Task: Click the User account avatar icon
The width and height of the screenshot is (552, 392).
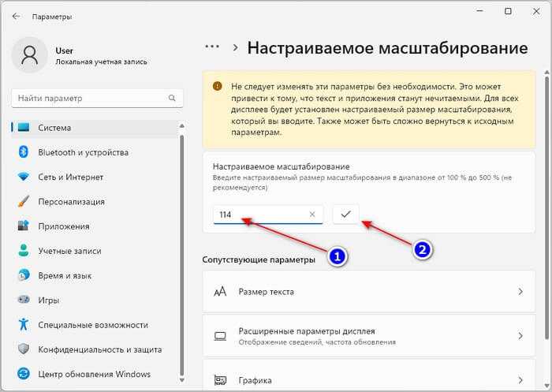Action: tap(30, 55)
